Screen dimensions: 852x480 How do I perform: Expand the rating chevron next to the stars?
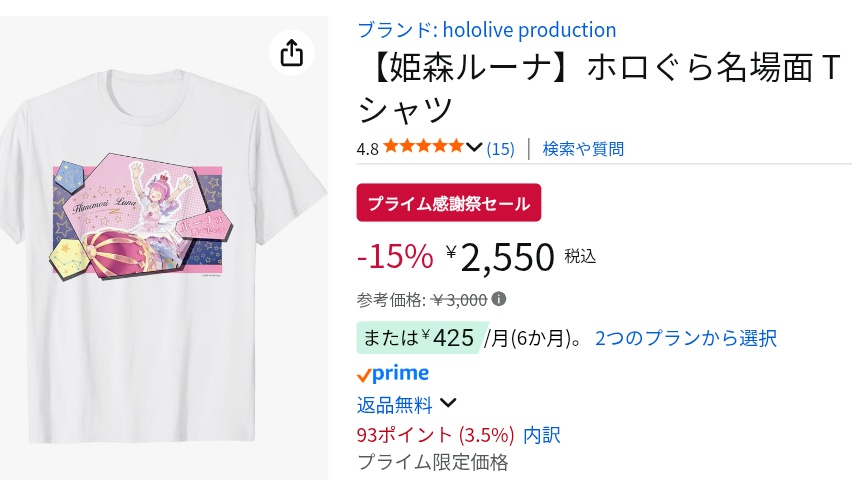pyautogui.click(x=474, y=148)
